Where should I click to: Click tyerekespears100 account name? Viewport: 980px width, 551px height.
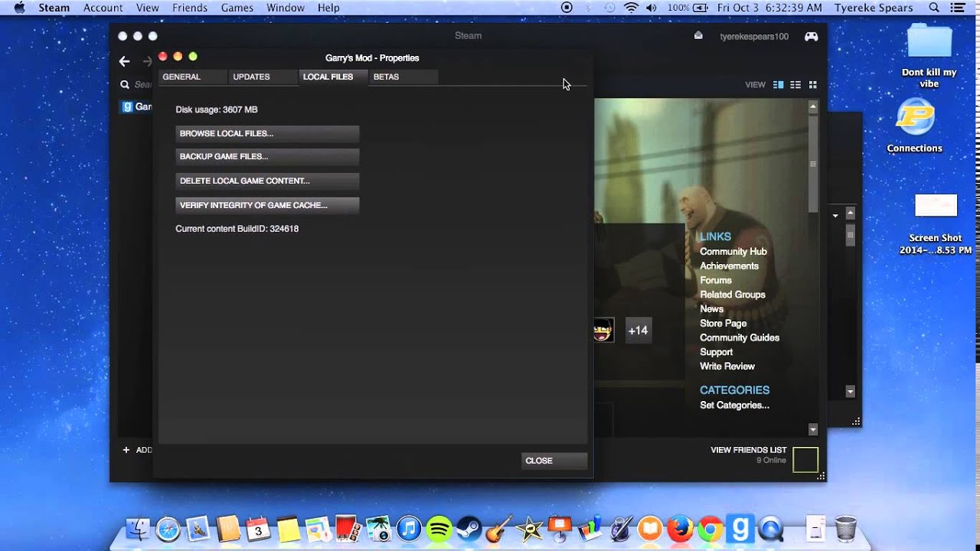(x=753, y=36)
